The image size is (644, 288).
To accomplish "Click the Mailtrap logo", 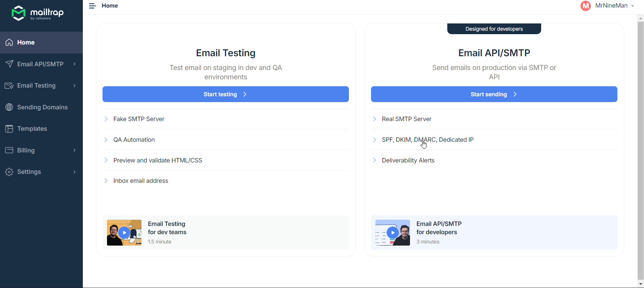I will click(x=38, y=13).
